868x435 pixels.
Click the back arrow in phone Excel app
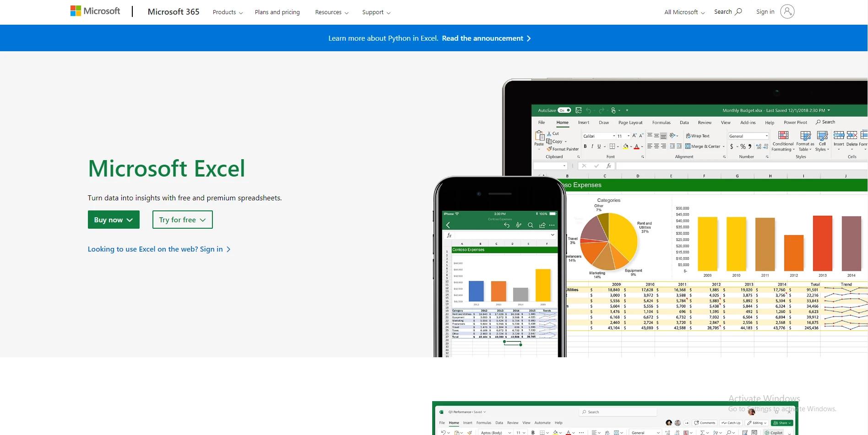(x=448, y=225)
